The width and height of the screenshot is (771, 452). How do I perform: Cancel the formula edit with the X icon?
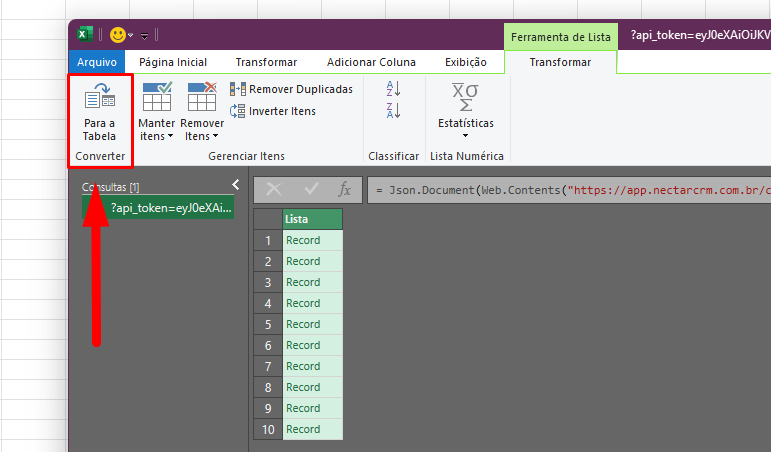tap(274, 189)
